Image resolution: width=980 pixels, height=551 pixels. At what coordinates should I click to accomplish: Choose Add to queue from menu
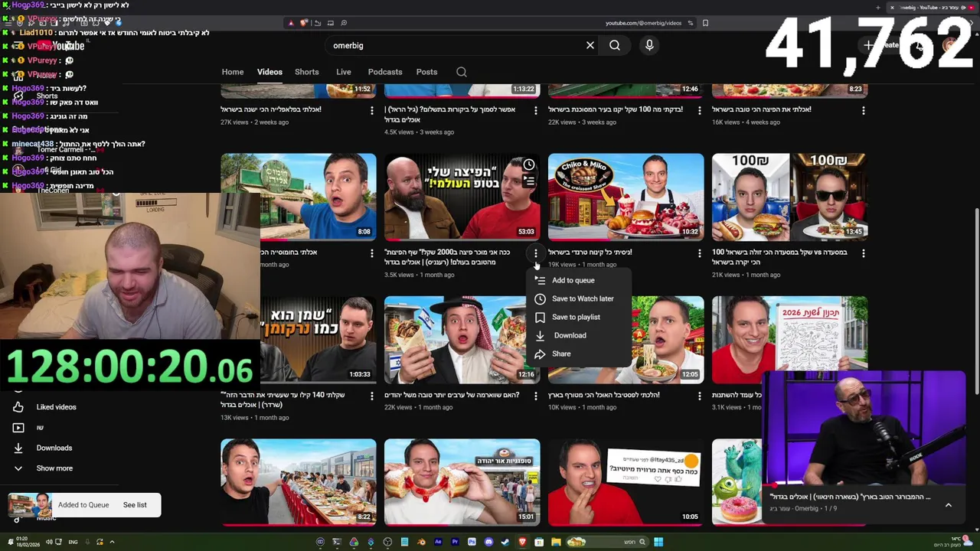(579, 280)
